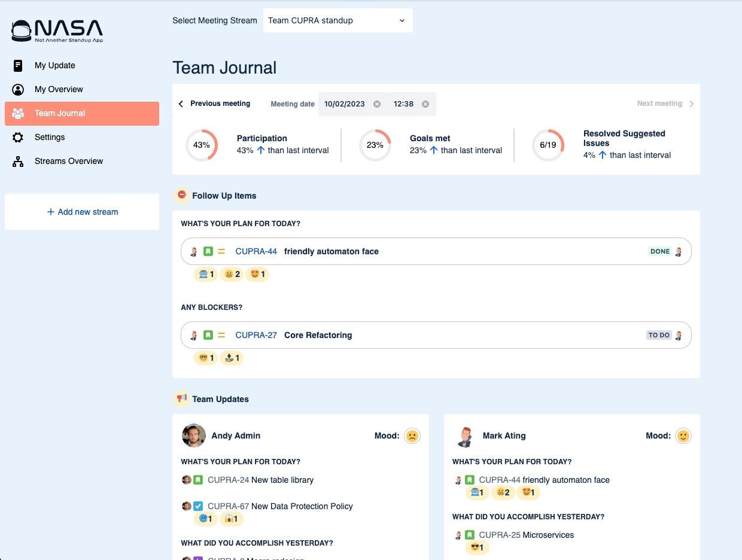The height and width of the screenshot is (560, 742).
Task: Clear the meeting date with its X toggle
Action: pos(376,104)
